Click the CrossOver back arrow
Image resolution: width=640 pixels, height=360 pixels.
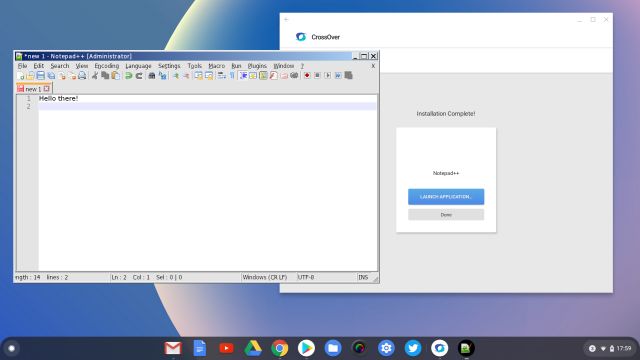(x=287, y=20)
